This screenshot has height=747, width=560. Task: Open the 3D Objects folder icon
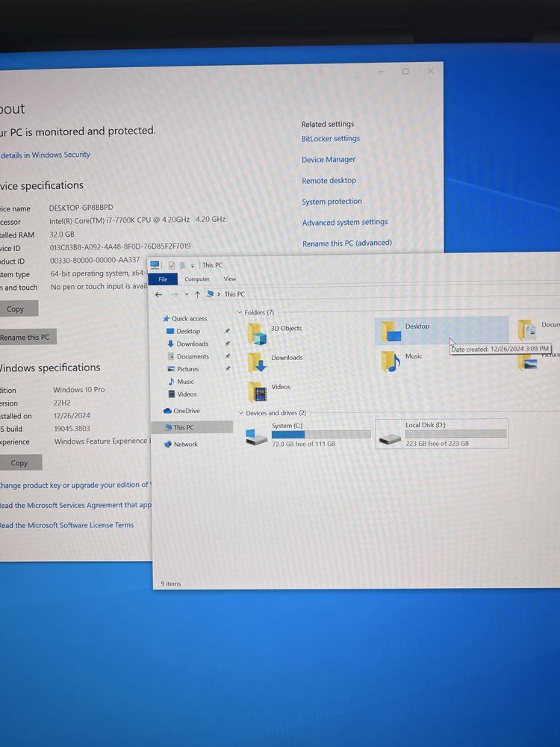[x=257, y=333]
